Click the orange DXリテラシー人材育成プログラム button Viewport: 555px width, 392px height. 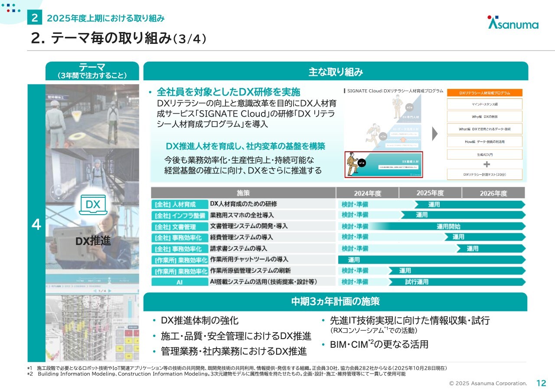click(x=484, y=93)
